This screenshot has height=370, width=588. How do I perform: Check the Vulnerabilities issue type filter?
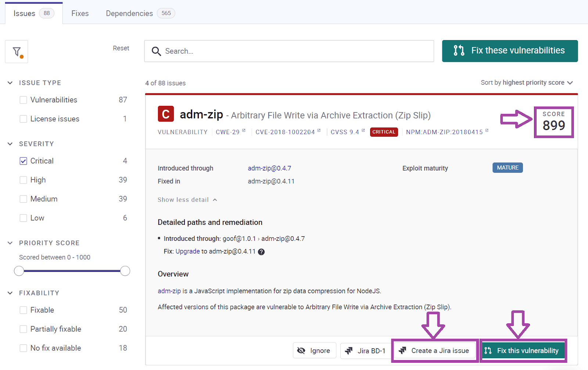[23, 100]
